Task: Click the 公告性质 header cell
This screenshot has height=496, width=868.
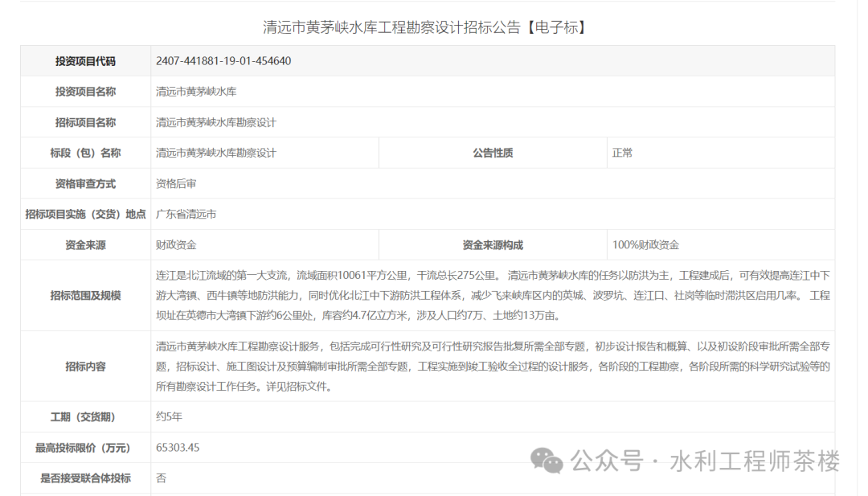Action: [493, 153]
